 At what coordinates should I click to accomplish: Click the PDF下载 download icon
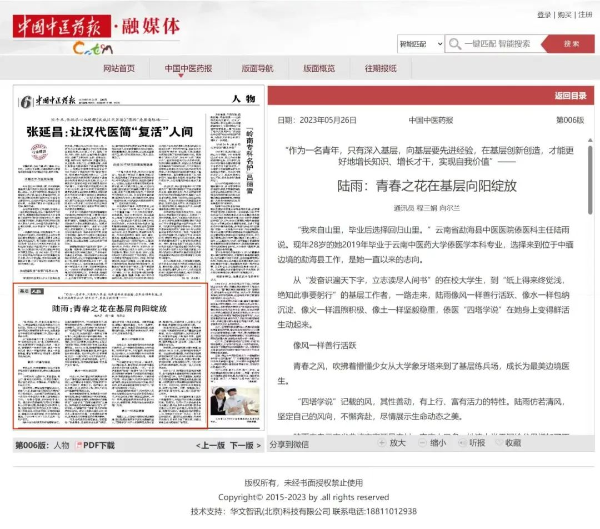click(x=78, y=445)
